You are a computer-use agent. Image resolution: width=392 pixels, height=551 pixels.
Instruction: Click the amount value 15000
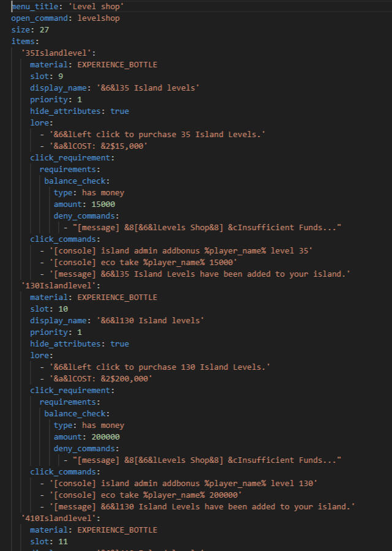tap(103, 204)
